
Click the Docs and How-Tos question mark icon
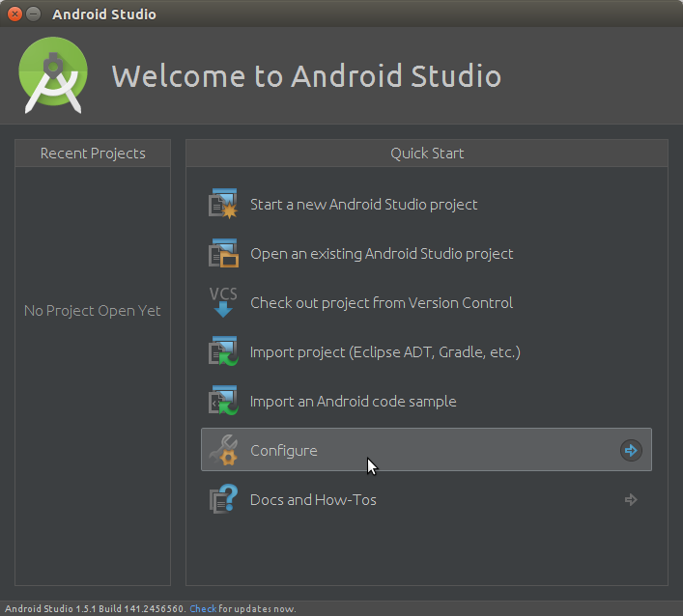point(223,499)
